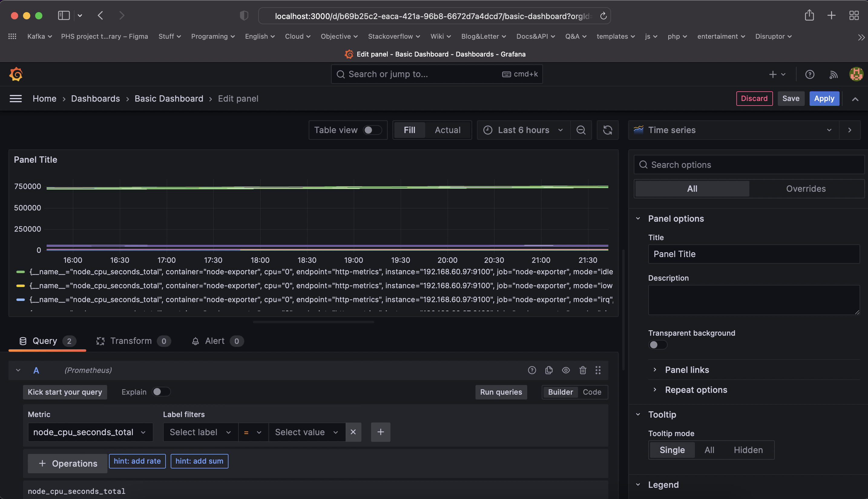This screenshot has width=868, height=499.
Task: Delete query A using trash icon
Action: coord(583,370)
